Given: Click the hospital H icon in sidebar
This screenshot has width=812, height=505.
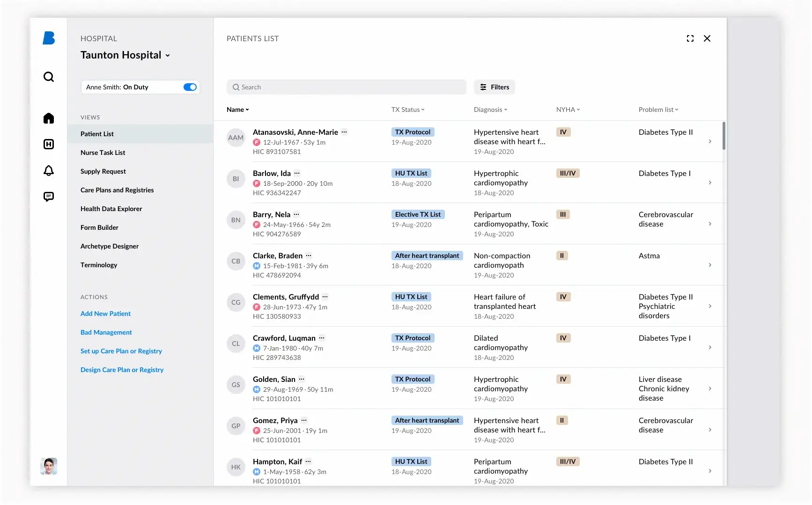Looking at the screenshot, I should pyautogui.click(x=49, y=144).
